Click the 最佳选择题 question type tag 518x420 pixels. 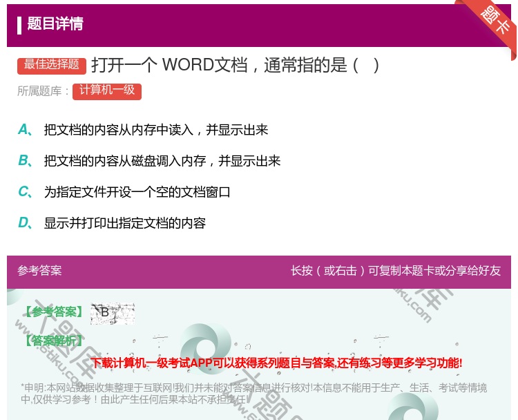tap(52, 65)
